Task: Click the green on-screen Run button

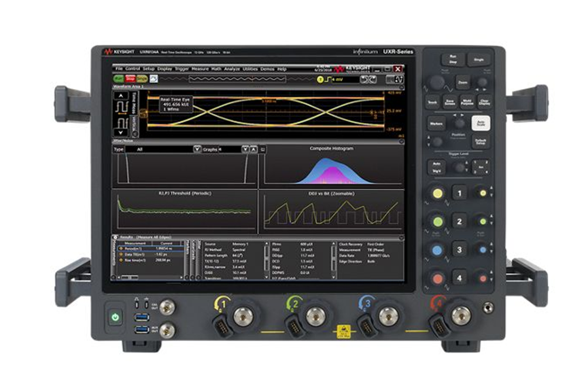Action: 119,79
